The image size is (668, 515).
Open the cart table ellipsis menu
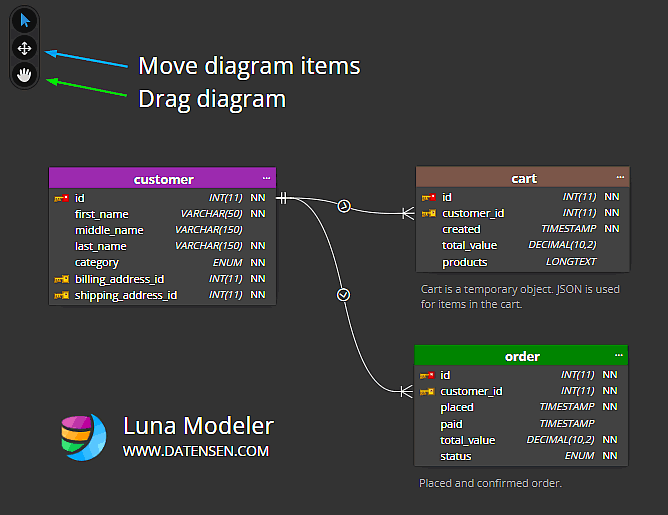coord(620,177)
